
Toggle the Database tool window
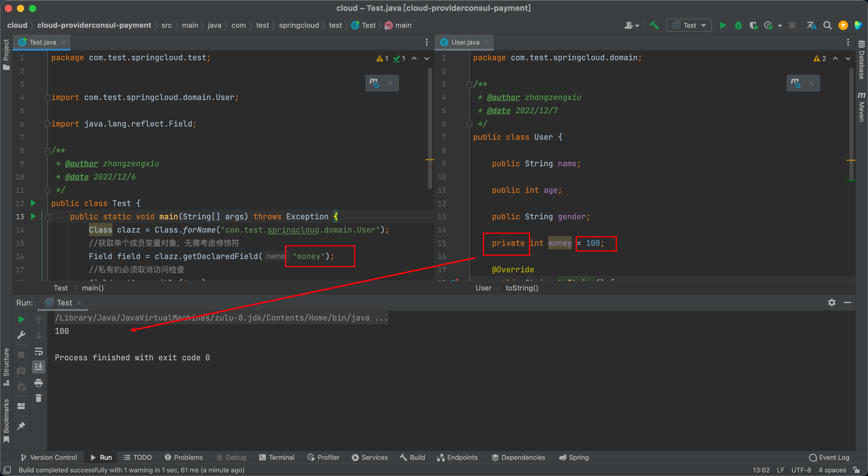(861, 60)
